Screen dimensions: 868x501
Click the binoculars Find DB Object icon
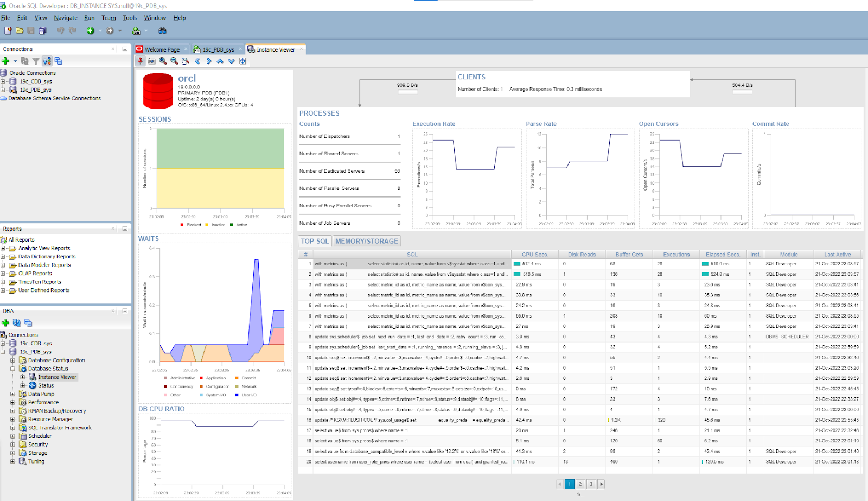[x=162, y=31]
